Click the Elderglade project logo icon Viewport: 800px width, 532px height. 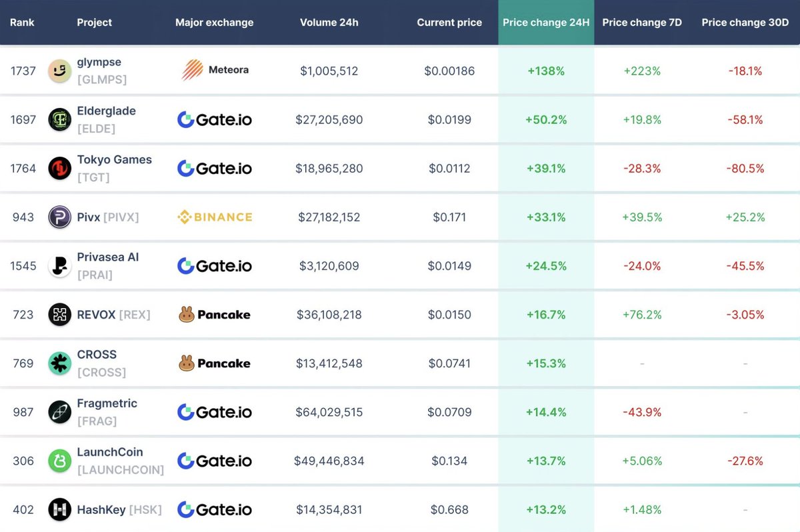click(x=60, y=119)
